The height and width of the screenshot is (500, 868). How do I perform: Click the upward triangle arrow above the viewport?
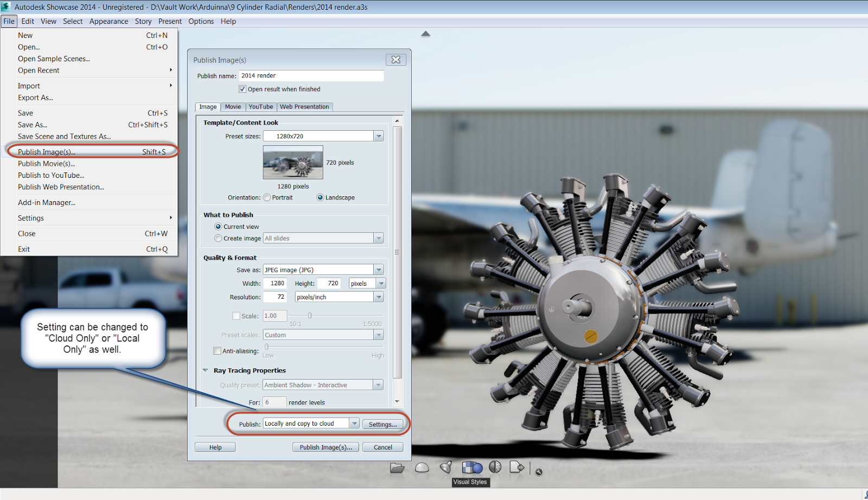pos(426,34)
